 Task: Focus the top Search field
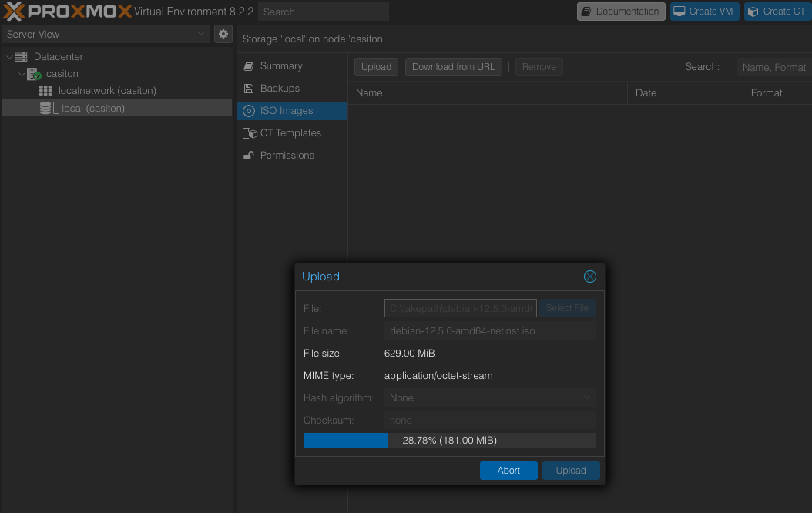coord(324,12)
